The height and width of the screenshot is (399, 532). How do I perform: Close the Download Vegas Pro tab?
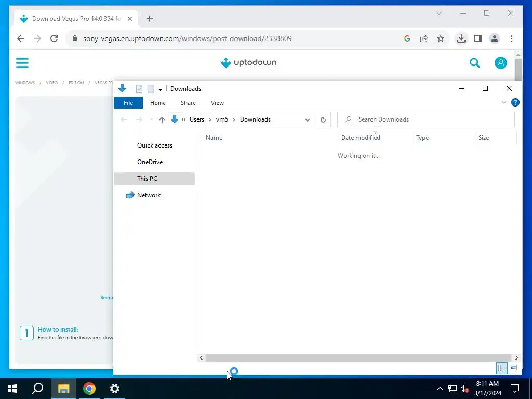pyautogui.click(x=129, y=19)
